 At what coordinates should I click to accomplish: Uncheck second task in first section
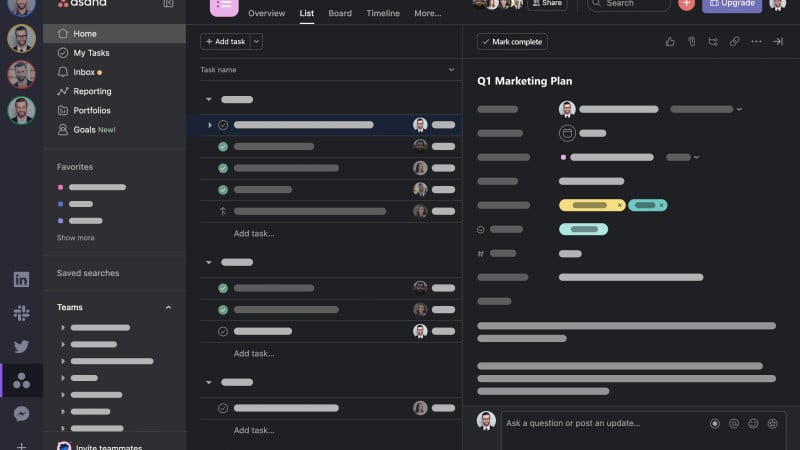(x=223, y=146)
